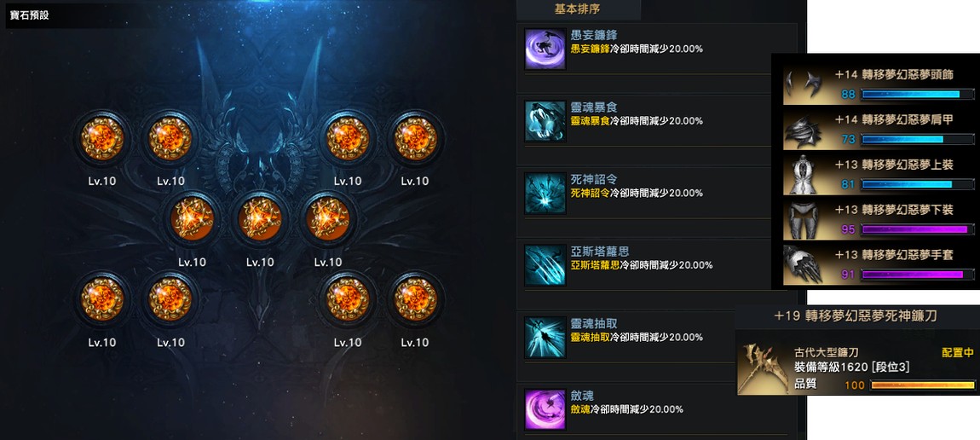Viewport: 980px width, 440px height.
Task: Open the 基本排序 sorting tab
Action: tap(579, 9)
